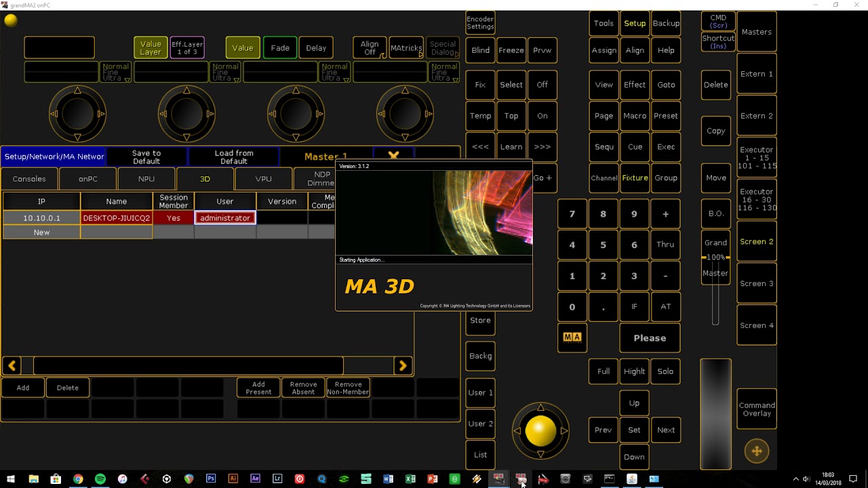Toggle the Freeze key
The width and height of the screenshot is (868, 488).
[x=511, y=50]
